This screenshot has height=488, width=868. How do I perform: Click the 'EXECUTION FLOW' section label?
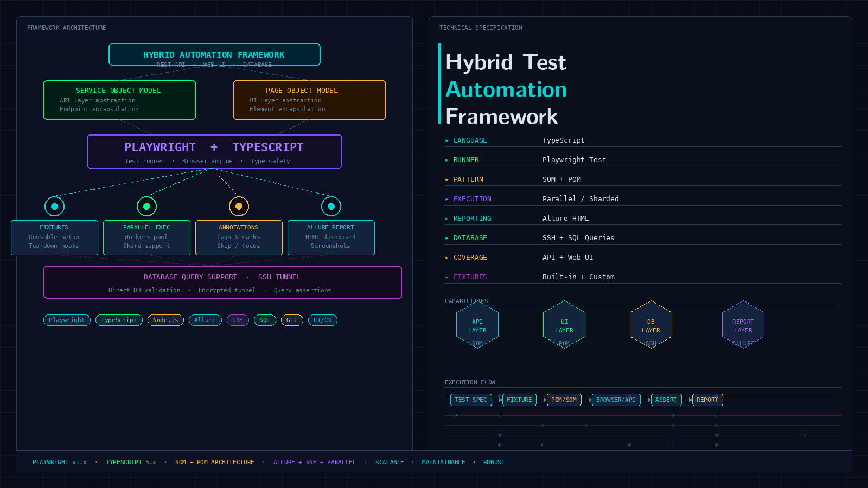pyautogui.click(x=470, y=383)
